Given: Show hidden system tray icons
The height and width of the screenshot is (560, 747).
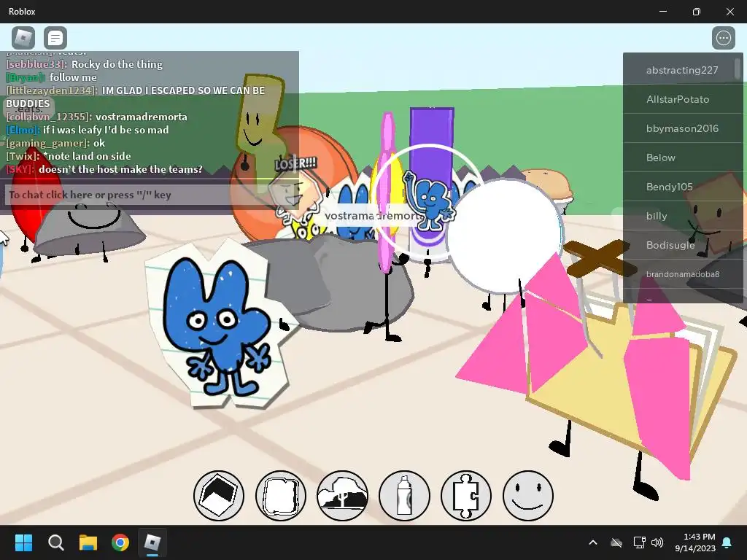Looking at the screenshot, I should (x=593, y=542).
